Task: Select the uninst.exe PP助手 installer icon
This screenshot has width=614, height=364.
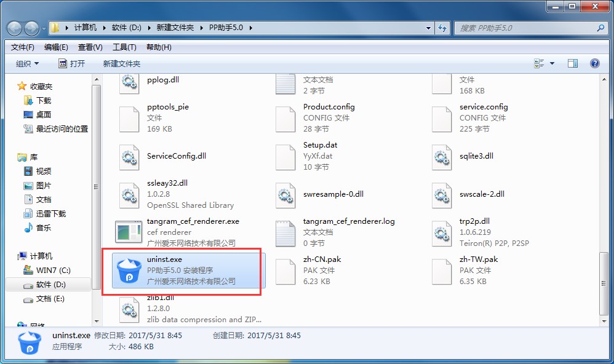Action: [129, 271]
